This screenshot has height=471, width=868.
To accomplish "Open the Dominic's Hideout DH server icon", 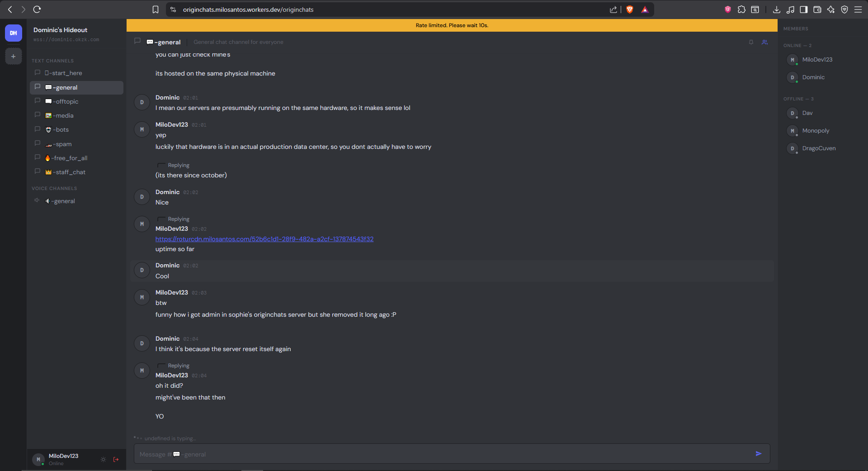I will (x=14, y=33).
